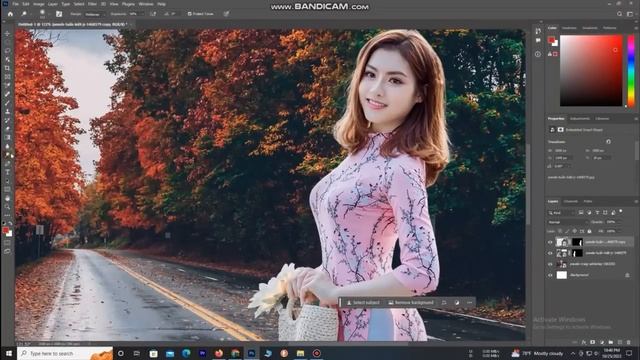Toggle the Protect Tones checkbox
The height and width of the screenshot is (360, 640).
189,14
